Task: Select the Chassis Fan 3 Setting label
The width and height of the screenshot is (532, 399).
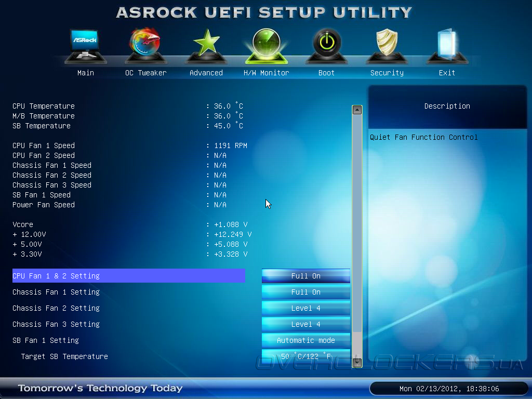Action: point(56,324)
